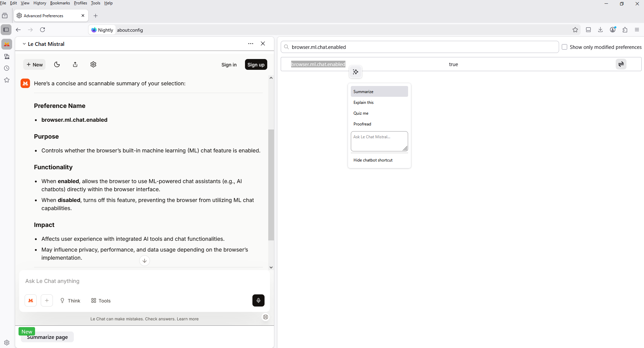The width and height of the screenshot is (644, 348).
Task: Go back one page
Action: [18, 30]
